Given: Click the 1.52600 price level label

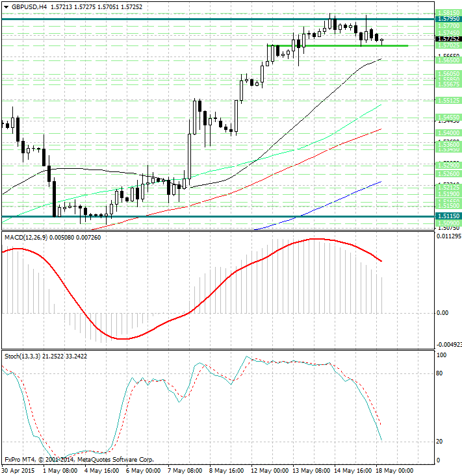Looking at the screenshot, I should (448, 174).
